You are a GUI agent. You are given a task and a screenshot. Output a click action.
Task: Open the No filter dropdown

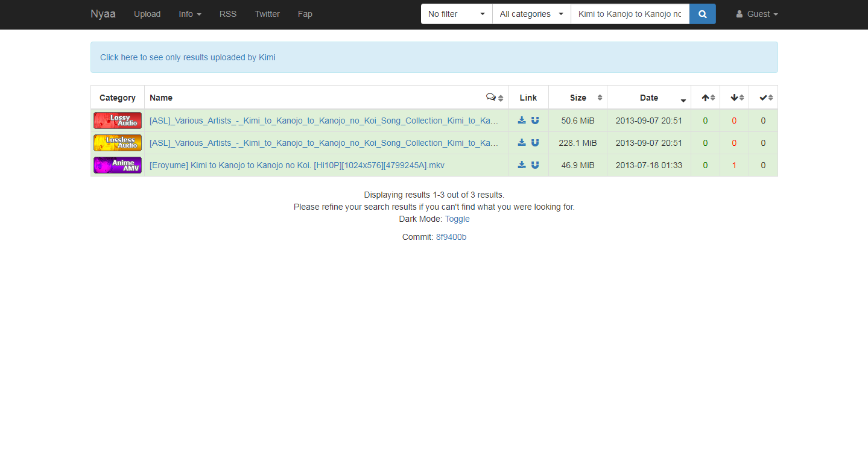(x=457, y=14)
